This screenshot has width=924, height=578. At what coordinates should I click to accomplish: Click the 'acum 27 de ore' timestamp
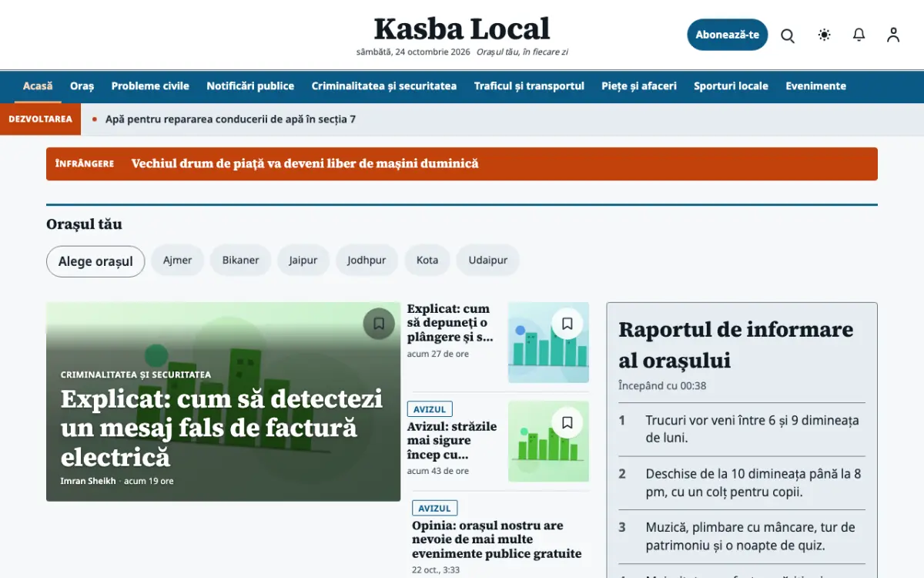tap(438, 354)
